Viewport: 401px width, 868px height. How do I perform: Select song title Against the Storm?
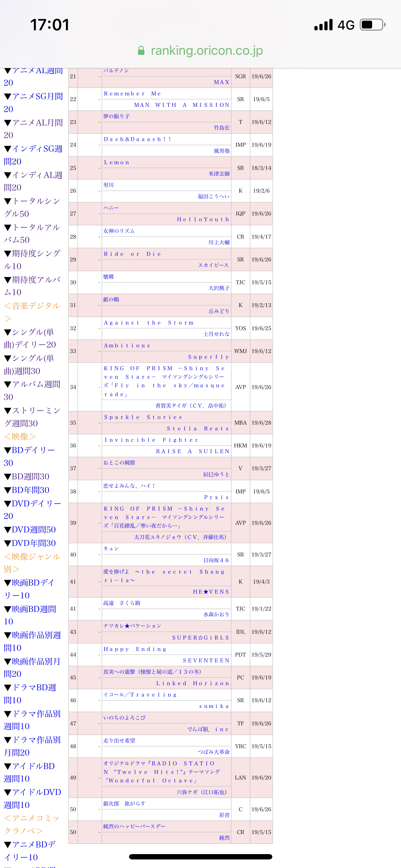pos(149,322)
